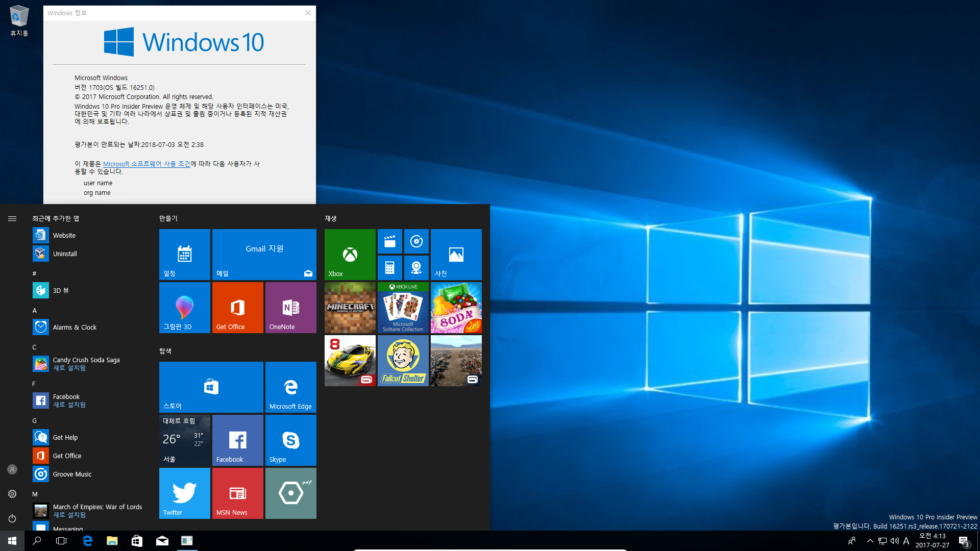Open Photos app icon in Start tiles
Viewport: 980px width, 551px height.
click(456, 254)
